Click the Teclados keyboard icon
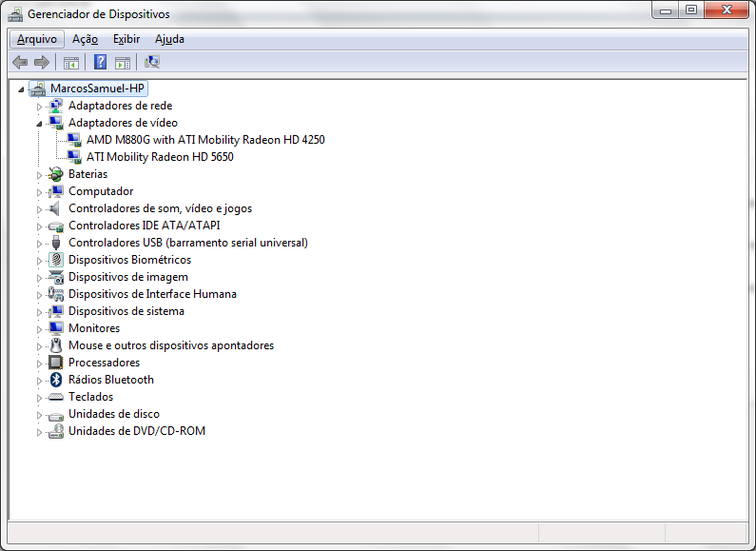The height and width of the screenshot is (551, 756). [56, 397]
